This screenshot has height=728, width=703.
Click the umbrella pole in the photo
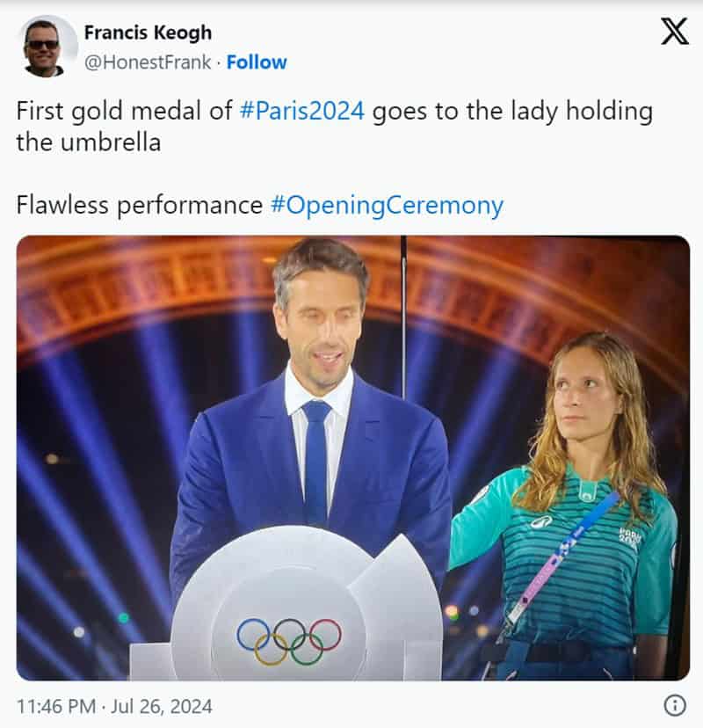click(403, 317)
